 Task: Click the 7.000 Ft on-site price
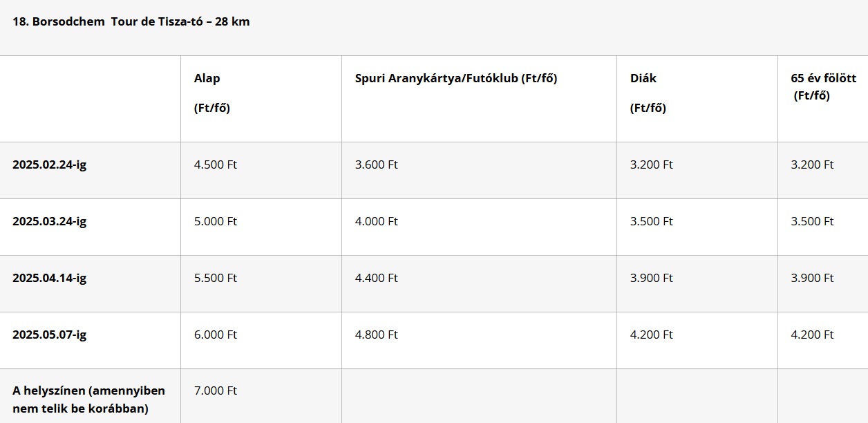click(216, 391)
